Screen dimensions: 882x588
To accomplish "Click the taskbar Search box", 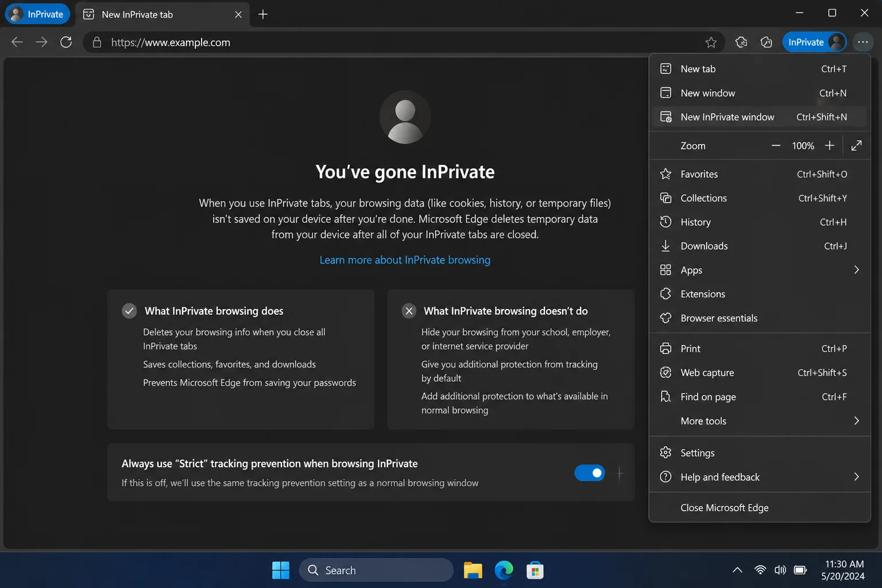I will pos(376,570).
